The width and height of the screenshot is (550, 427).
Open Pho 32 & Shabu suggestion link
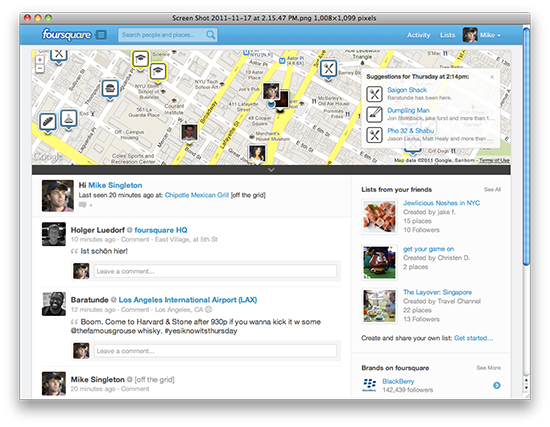pyautogui.click(x=411, y=131)
